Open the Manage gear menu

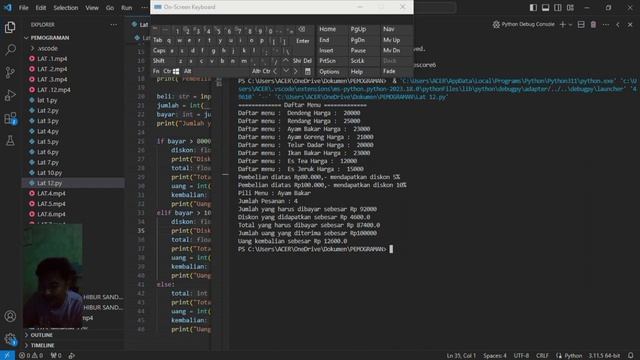pos(10,339)
